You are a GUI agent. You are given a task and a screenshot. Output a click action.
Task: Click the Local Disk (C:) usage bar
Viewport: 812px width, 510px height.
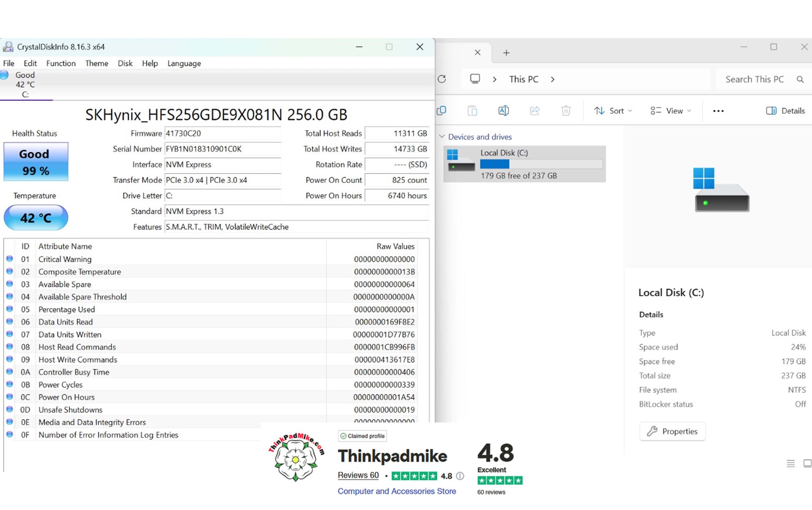point(541,164)
